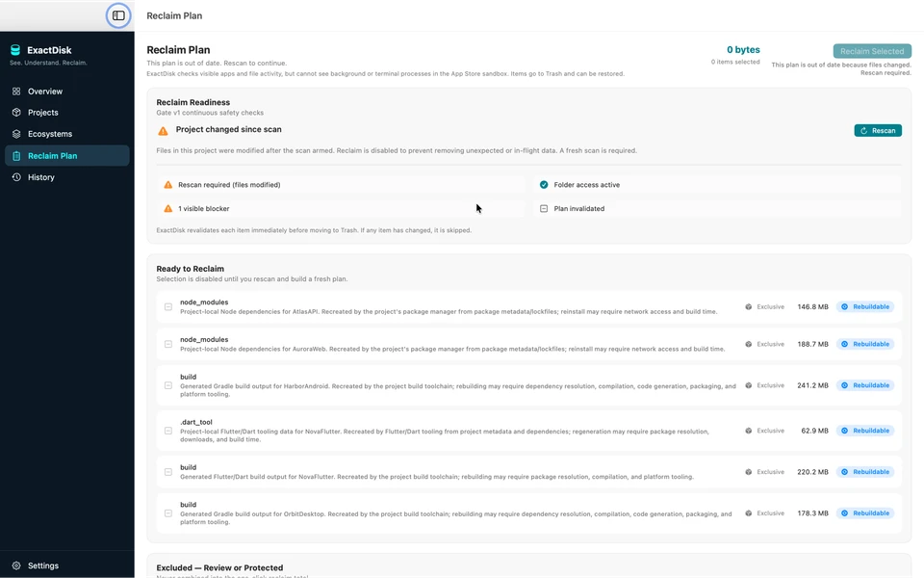Click Exclusive icon for OrbitDesktop build
Viewport: 924px width, 578px height.
(749, 513)
